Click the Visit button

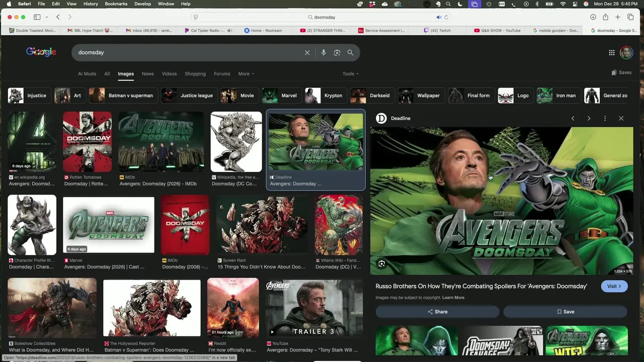[x=614, y=286]
